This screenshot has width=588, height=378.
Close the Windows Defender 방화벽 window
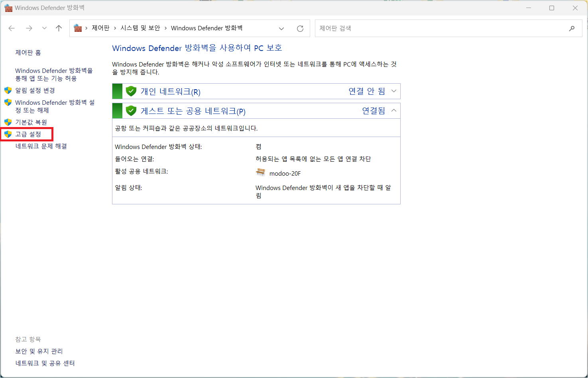point(575,8)
